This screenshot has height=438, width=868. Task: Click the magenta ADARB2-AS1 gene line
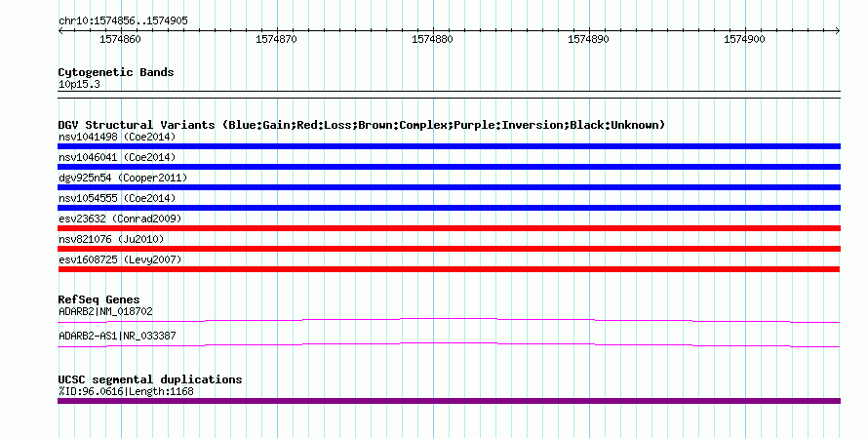(449, 344)
